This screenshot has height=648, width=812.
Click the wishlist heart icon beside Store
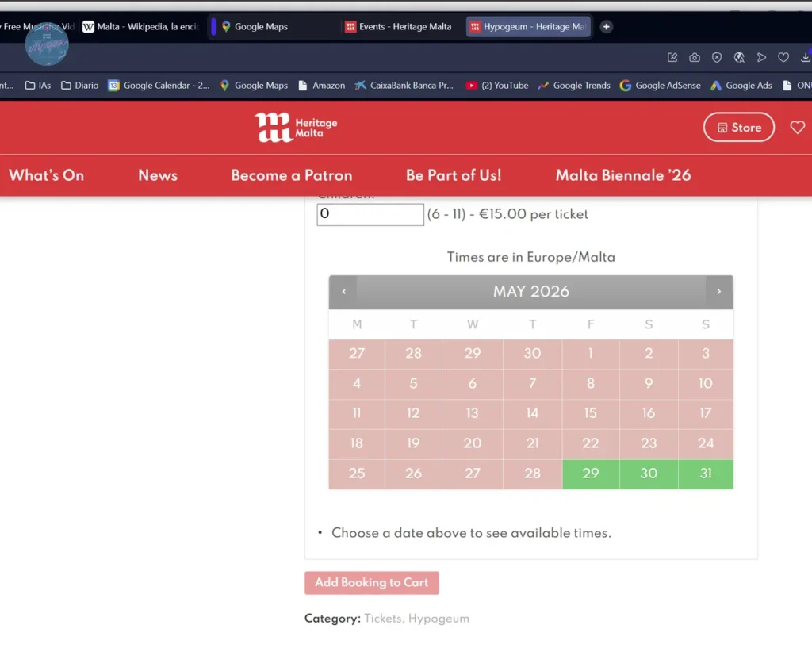(798, 127)
